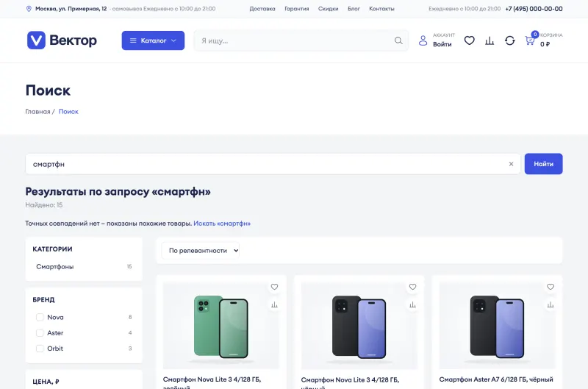The image size is (588, 389).
Task: Click the refresh arrows icon in header
Action: [509, 40]
